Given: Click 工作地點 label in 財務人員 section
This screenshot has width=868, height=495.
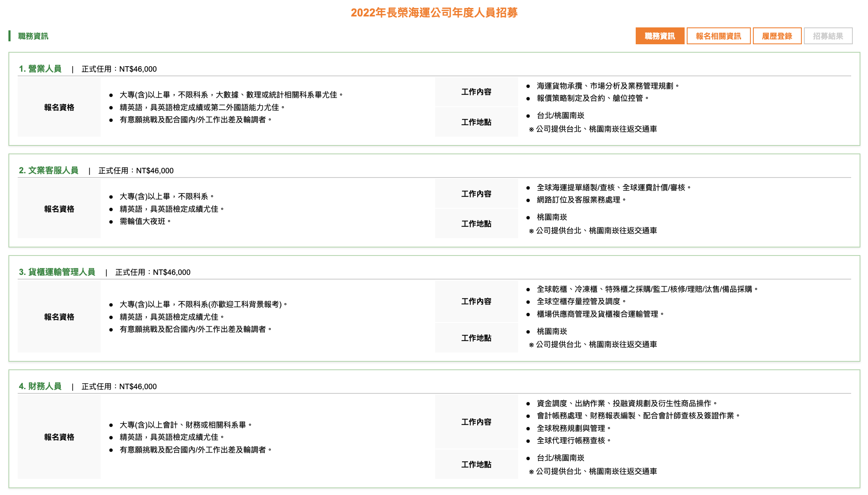Looking at the screenshot, I should pyautogui.click(x=476, y=465).
